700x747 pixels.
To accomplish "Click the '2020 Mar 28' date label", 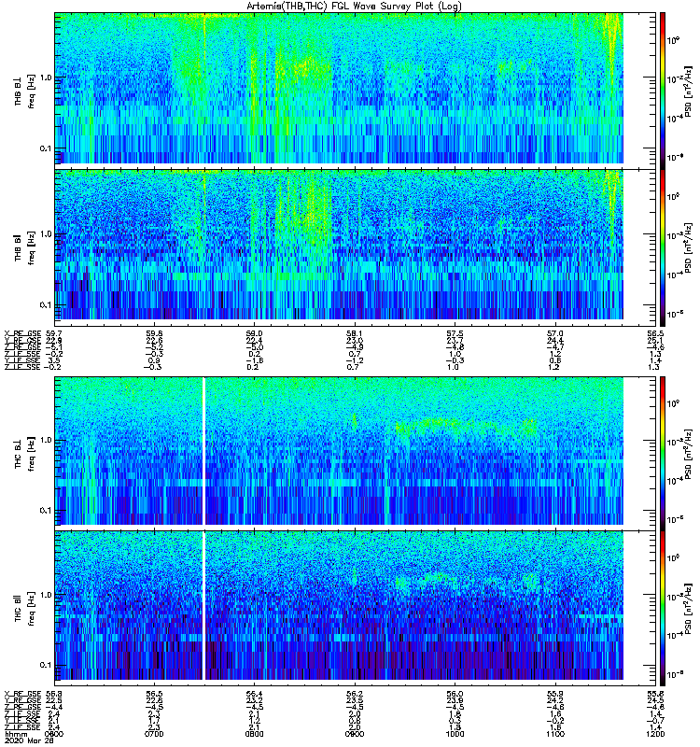I will coord(29,740).
